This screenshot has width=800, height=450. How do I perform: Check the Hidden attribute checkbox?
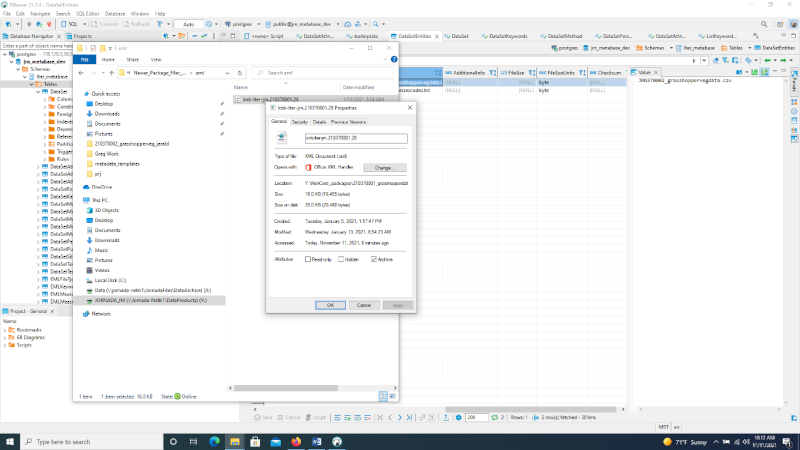coord(341,259)
